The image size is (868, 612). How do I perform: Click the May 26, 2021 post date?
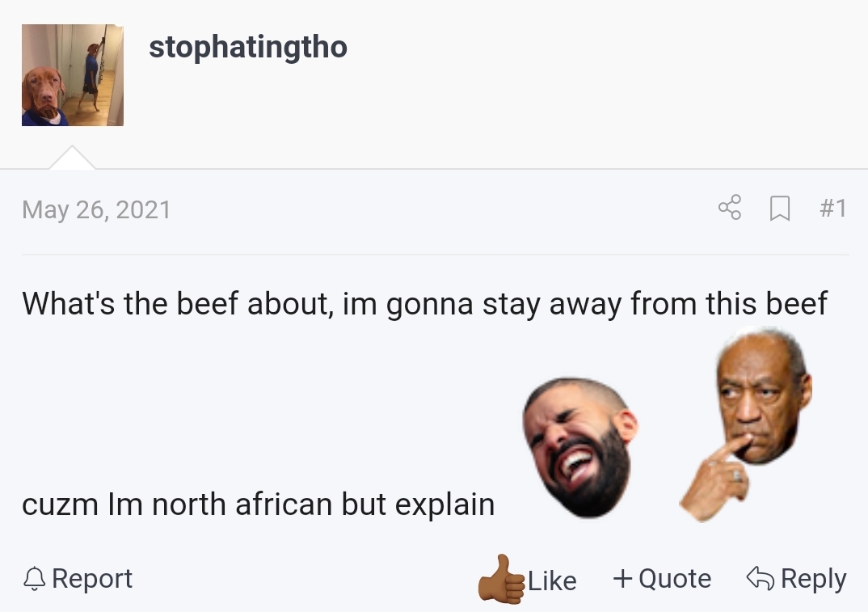tap(96, 209)
